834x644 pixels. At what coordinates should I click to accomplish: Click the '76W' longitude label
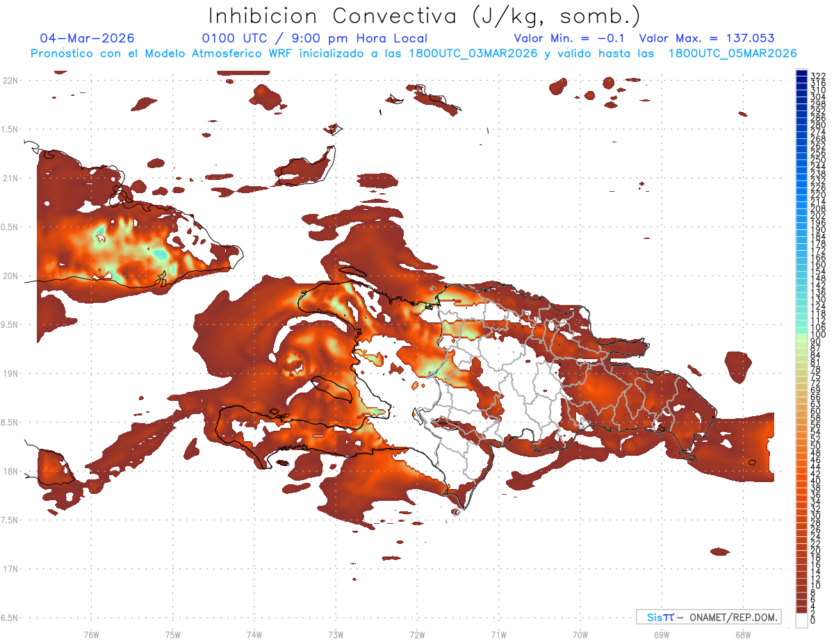click(91, 634)
